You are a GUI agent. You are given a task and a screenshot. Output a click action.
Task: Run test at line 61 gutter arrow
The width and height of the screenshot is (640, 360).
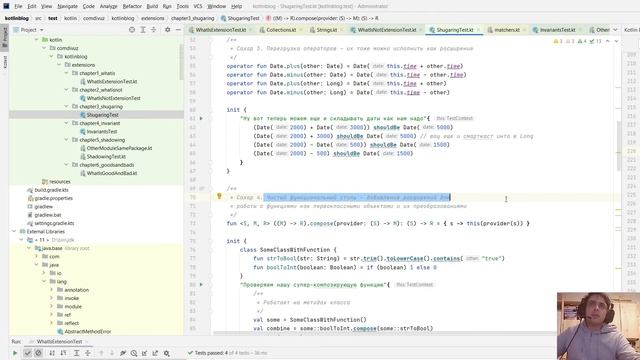click(x=201, y=118)
